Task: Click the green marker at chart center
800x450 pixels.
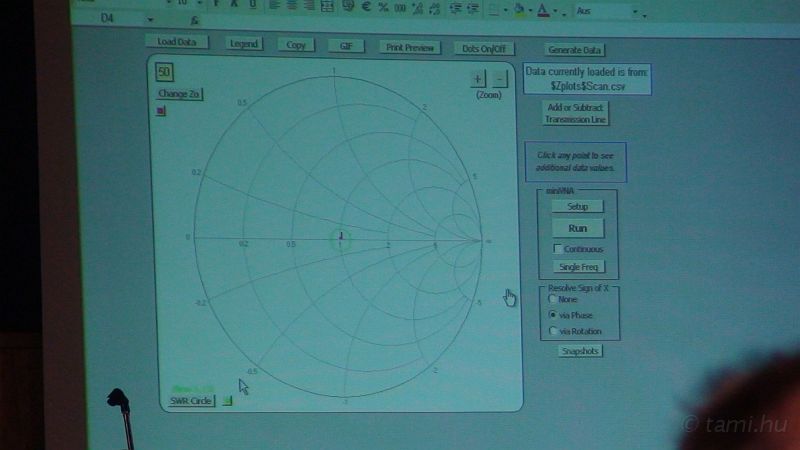Action: 341,237
